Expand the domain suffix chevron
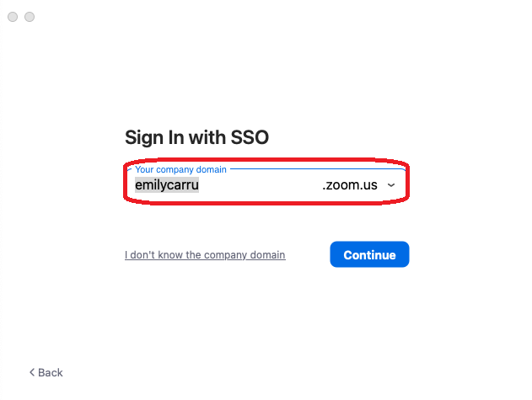Screen dimensions: 532x400 [x=391, y=185]
